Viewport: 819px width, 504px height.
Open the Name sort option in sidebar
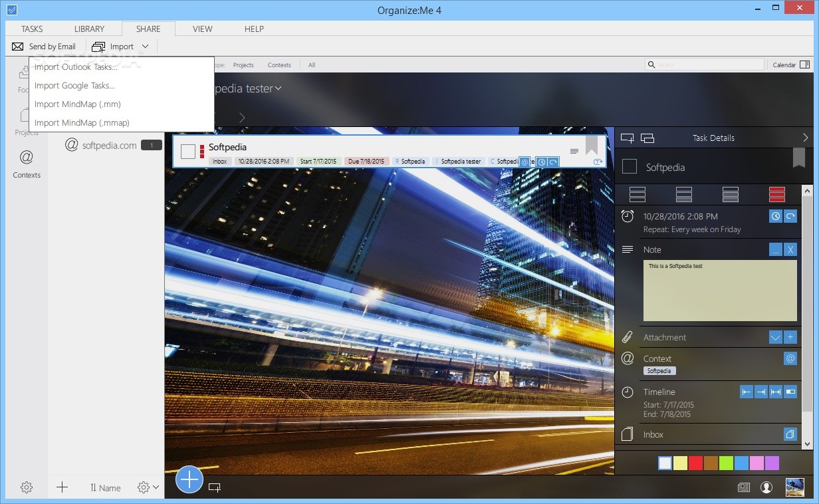105,487
